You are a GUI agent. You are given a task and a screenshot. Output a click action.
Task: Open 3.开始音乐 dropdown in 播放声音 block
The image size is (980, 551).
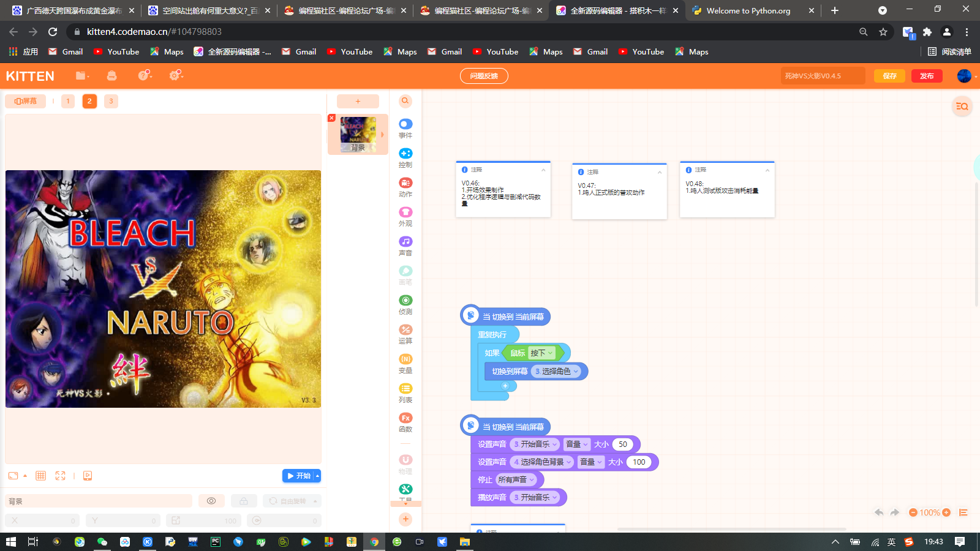pos(535,498)
